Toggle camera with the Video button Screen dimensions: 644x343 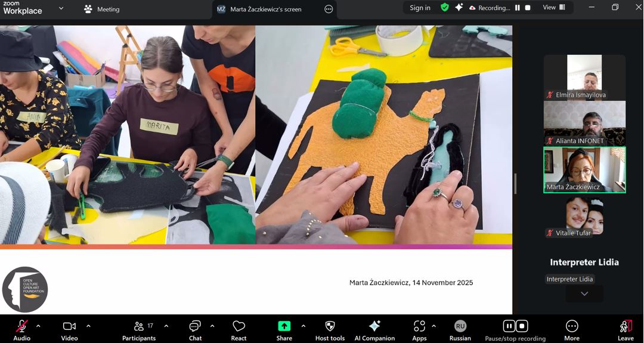(x=69, y=326)
